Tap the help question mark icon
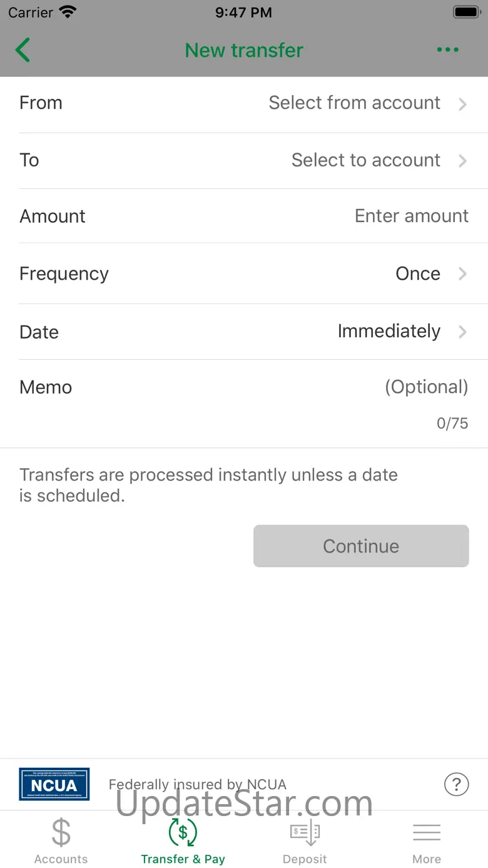This screenshot has width=488, height=868. tap(456, 784)
